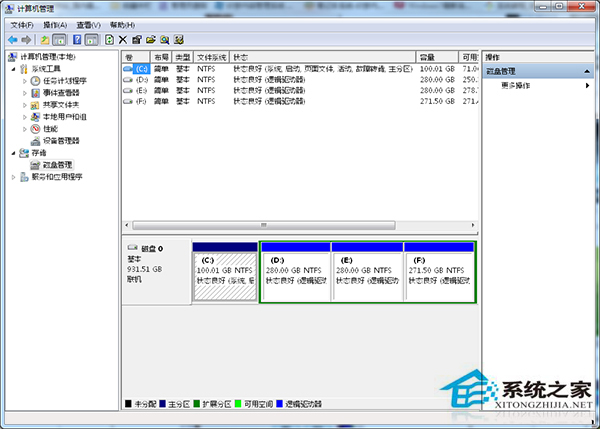
Task: Click the green refresh toolbar icon
Action: point(109,39)
